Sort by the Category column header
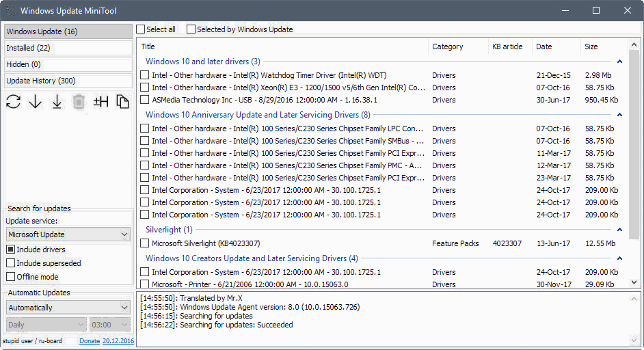644x350 pixels. click(458, 47)
